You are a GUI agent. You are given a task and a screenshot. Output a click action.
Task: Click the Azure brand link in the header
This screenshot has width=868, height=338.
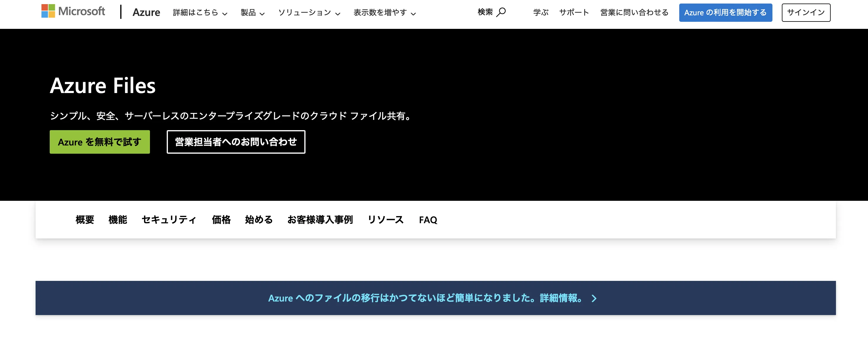(146, 12)
